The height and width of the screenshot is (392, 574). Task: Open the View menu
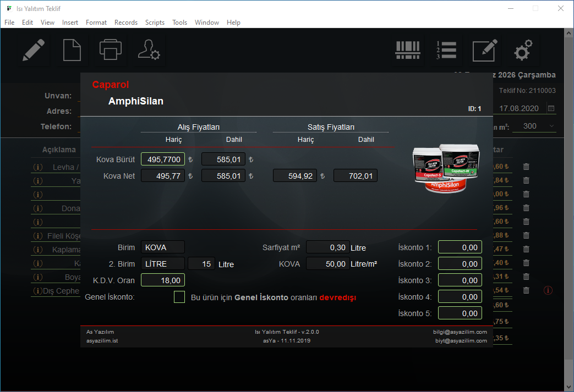click(x=47, y=23)
